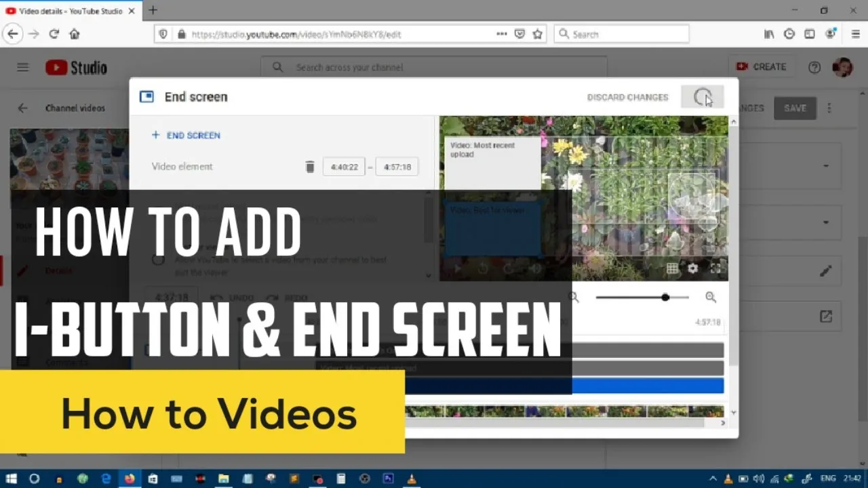868x488 pixels.
Task: Click the timeline horizontal scroll right arrow
Action: click(x=723, y=423)
